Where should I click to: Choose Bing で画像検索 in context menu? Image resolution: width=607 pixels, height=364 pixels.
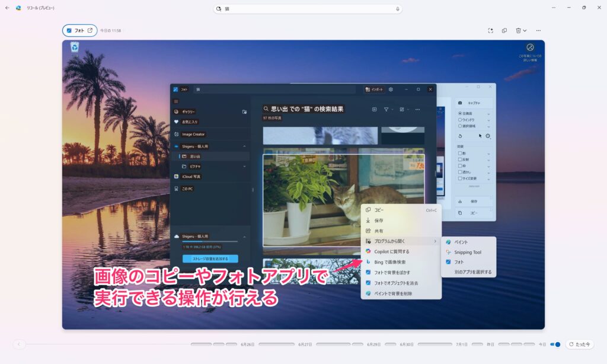click(401, 262)
